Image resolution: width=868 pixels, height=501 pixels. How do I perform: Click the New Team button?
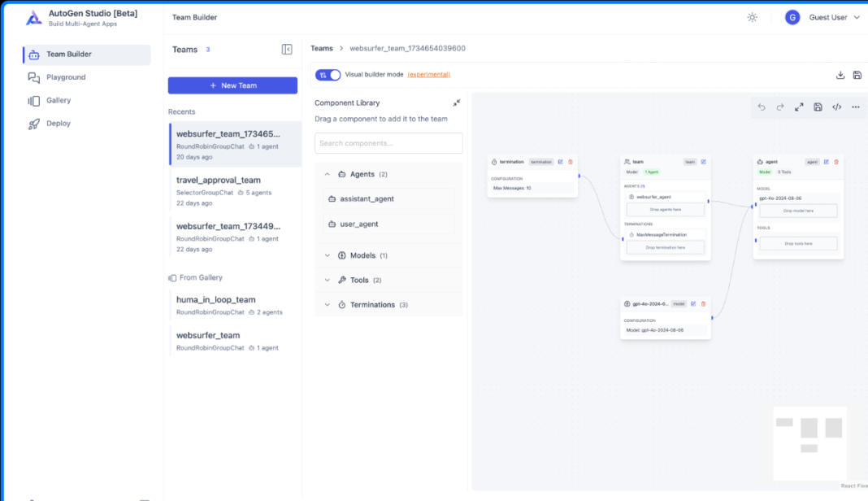point(232,85)
